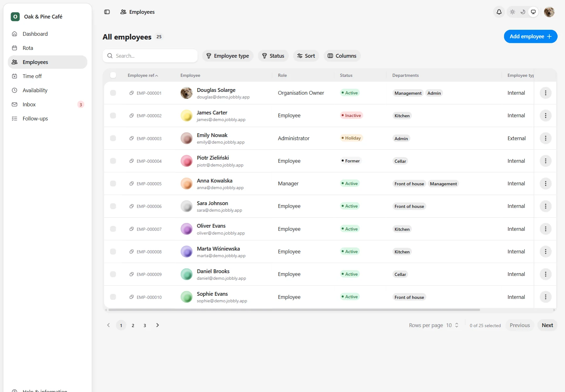Go to previous page arrow
Image resolution: width=565 pixels, height=392 pixels.
click(109, 325)
